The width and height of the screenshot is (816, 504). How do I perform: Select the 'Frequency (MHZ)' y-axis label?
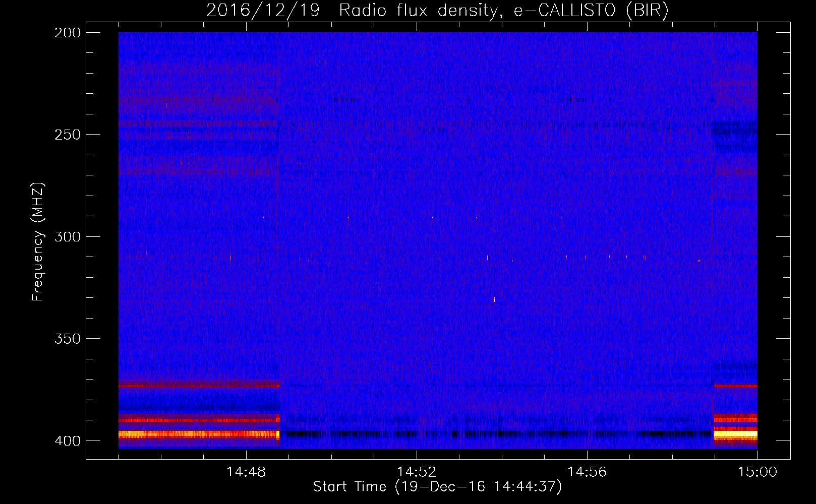tap(38, 242)
